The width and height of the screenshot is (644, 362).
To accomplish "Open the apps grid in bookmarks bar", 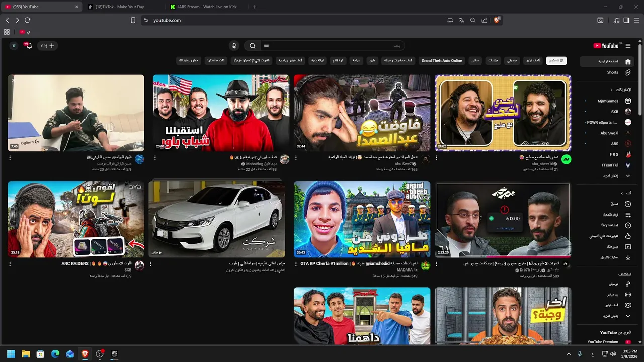I will pos(7,32).
